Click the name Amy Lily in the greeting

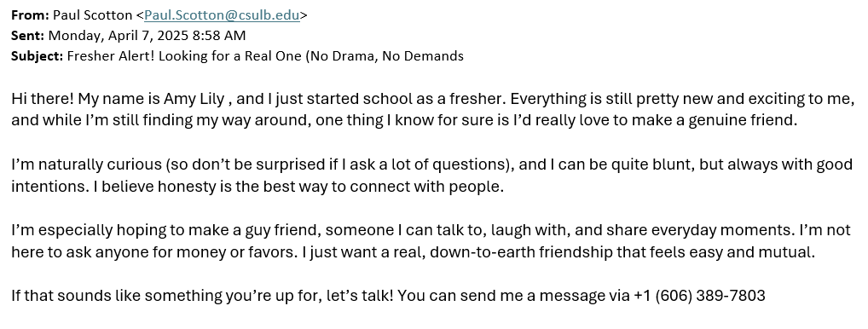(194, 99)
